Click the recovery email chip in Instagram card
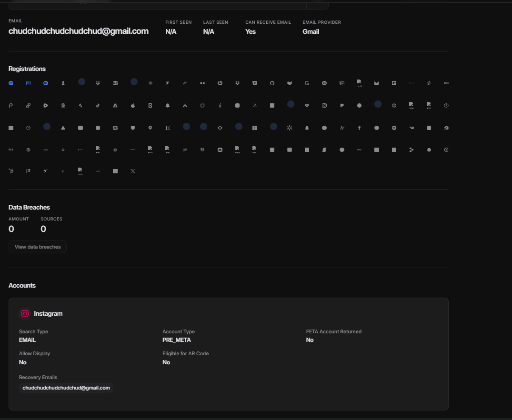The image size is (512, 420). point(66,388)
